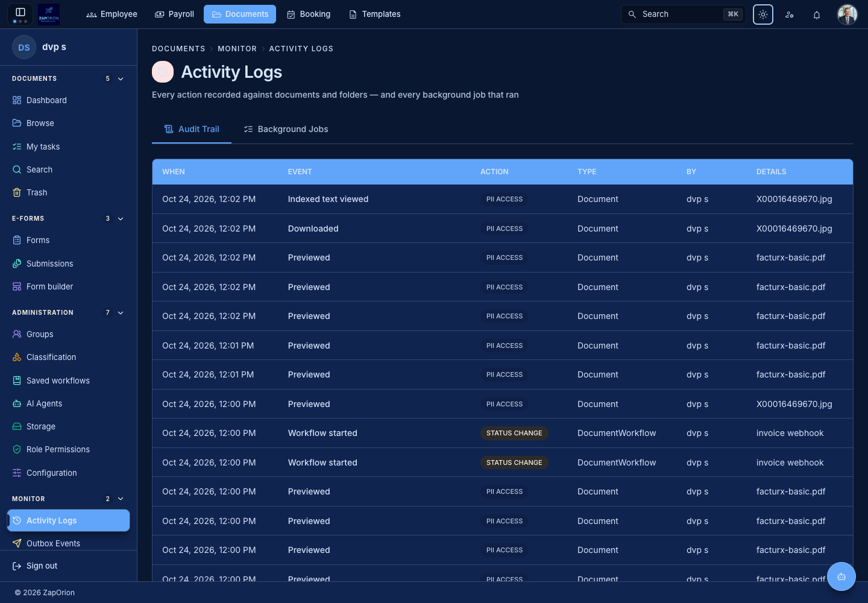Focus the top Search field

[684, 14]
